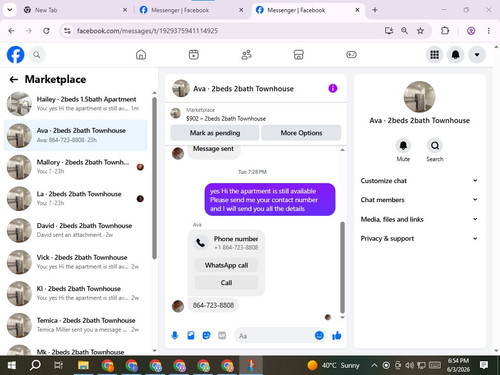Open the Facebook logo home link
The height and width of the screenshot is (375, 500).
pos(15,55)
